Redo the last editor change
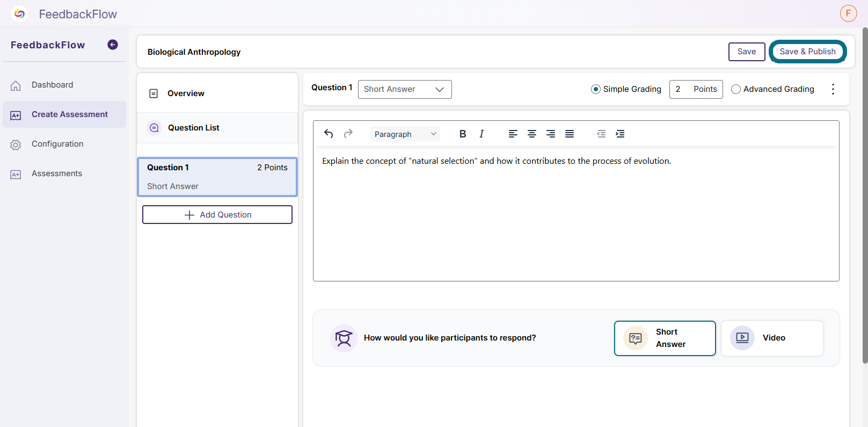Screen dimensions: 868x427 pyautogui.click(x=348, y=134)
